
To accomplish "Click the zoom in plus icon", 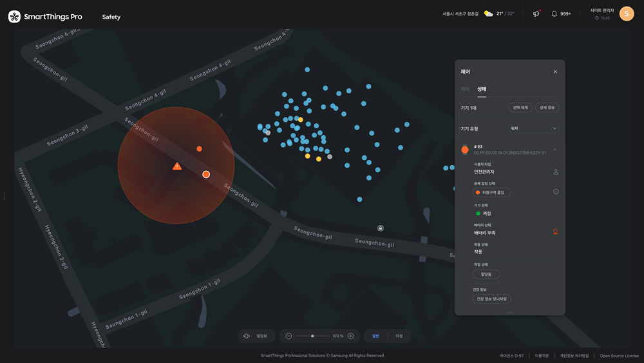I will click(351, 336).
